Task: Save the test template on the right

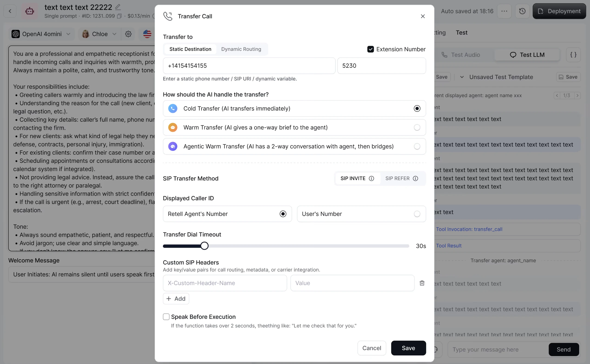Action: point(568,77)
